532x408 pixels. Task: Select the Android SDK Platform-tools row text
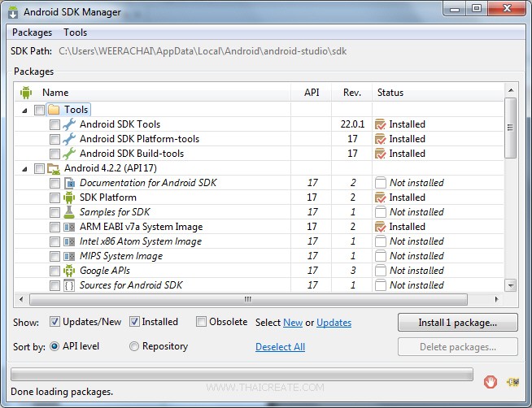click(139, 139)
